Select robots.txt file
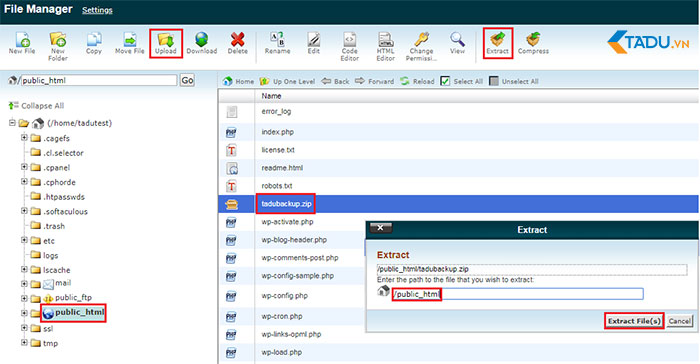This screenshot has height=364, width=700. click(x=277, y=186)
